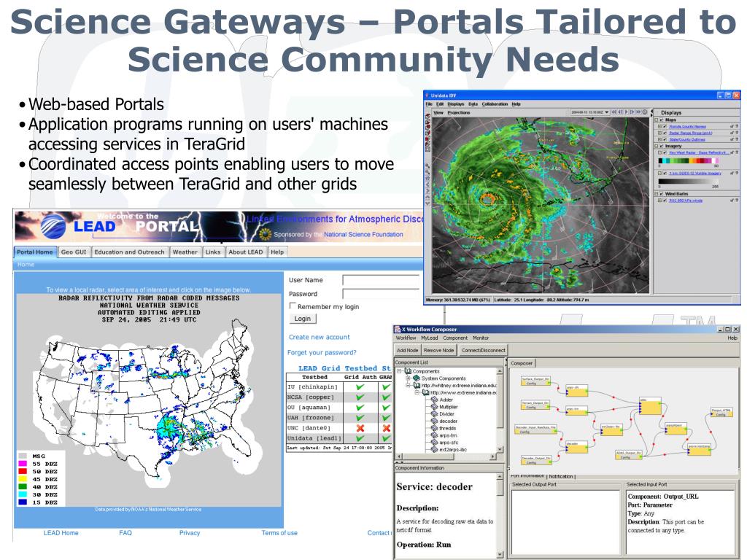Click green check for IU chinkapin Grid Auth
This screenshot has width=747, height=560.
[360, 387]
